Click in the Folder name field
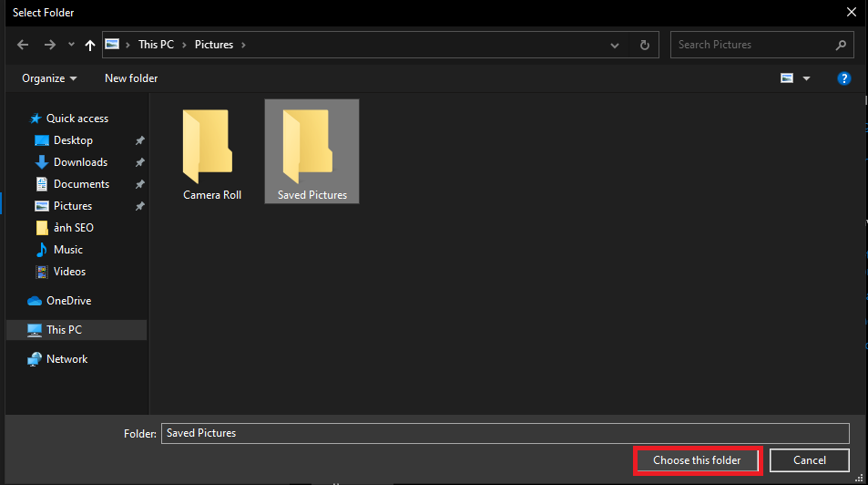This screenshot has height=485, width=868. pyautogui.click(x=505, y=433)
